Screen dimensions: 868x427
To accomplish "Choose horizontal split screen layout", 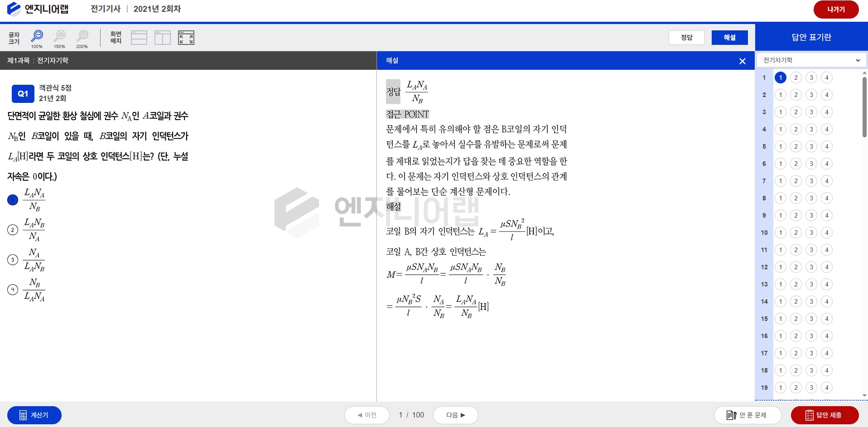I will (x=139, y=38).
